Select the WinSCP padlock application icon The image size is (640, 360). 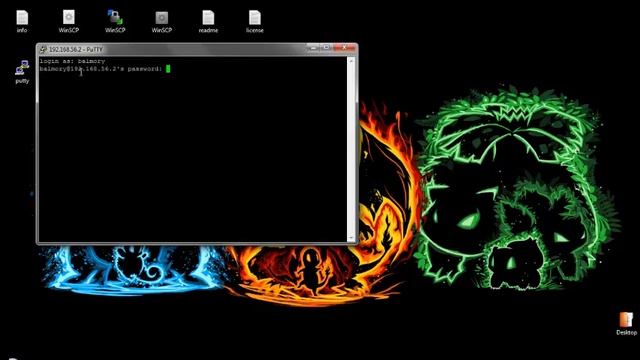[x=115, y=21]
